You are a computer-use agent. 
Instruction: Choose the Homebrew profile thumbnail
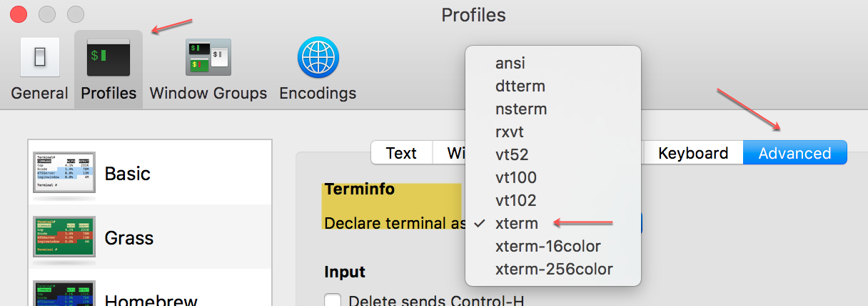point(64,297)
